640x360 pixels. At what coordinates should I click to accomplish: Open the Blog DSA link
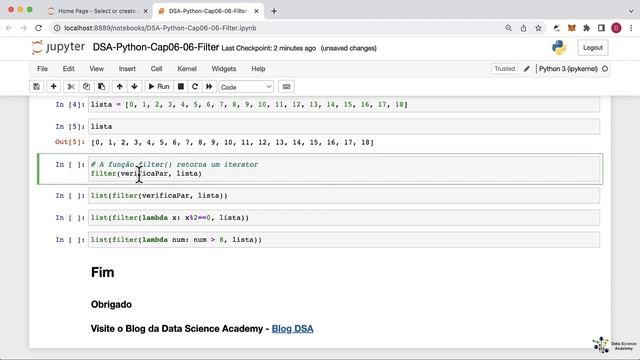pos(293,329)
